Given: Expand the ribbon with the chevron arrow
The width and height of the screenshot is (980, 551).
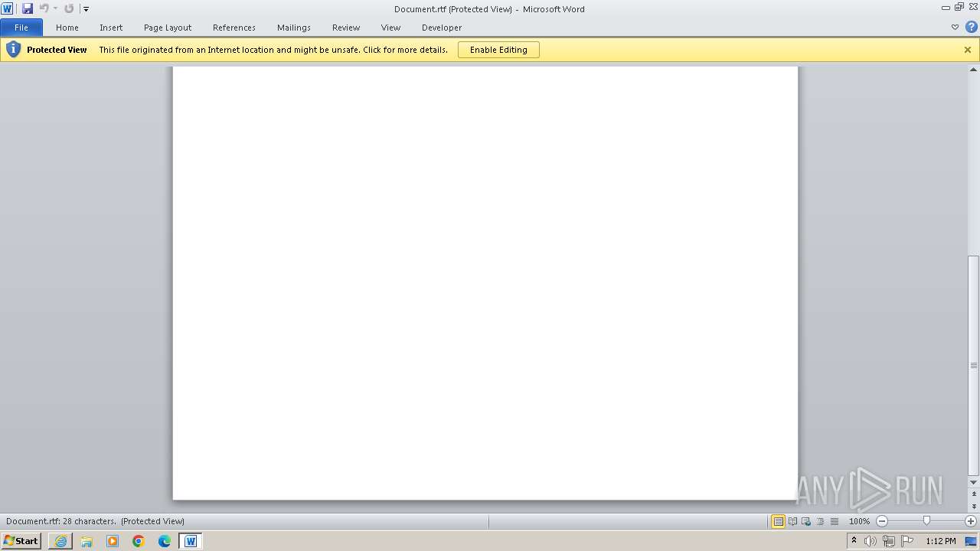Looking at the screenshot, I should (955, 28).
